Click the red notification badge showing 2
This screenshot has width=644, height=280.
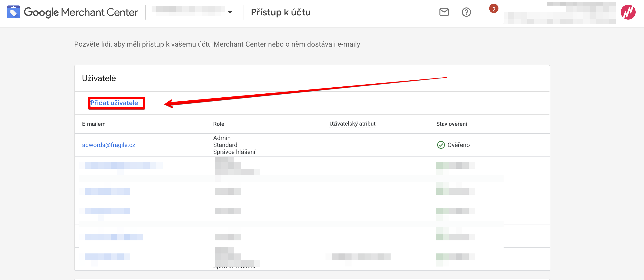494,9
